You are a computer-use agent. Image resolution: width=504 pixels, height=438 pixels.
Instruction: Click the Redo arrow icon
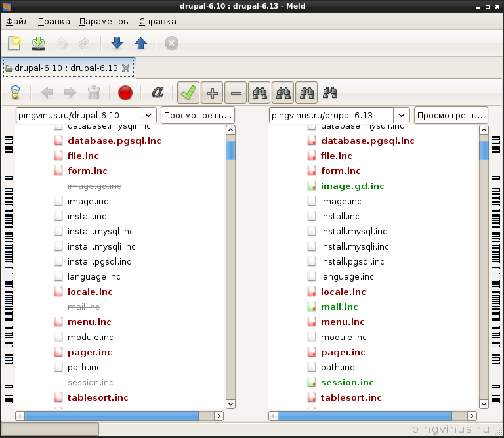click(84, 43)
